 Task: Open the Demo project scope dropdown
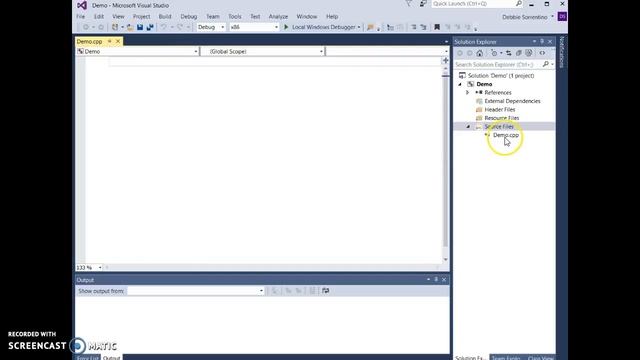138,51
